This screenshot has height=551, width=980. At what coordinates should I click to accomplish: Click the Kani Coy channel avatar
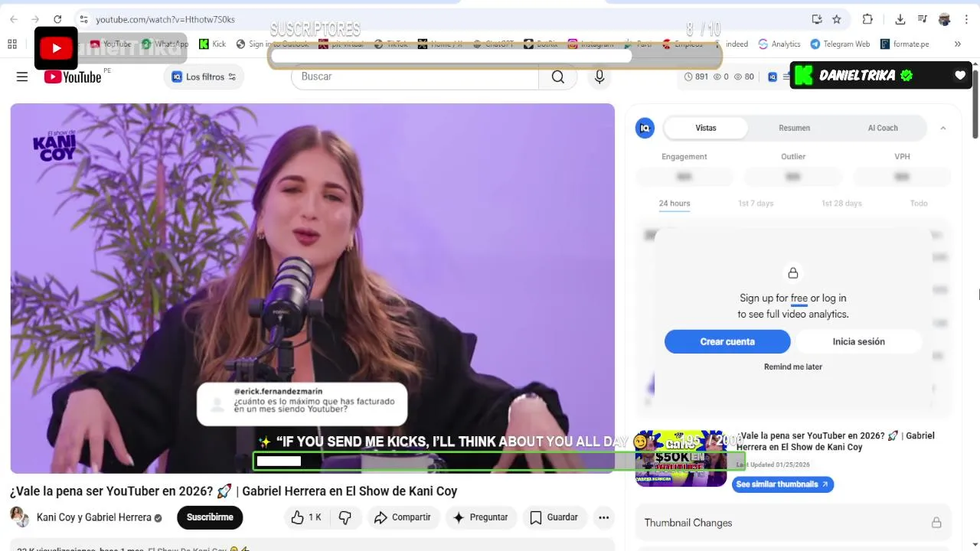pos(19,517)
